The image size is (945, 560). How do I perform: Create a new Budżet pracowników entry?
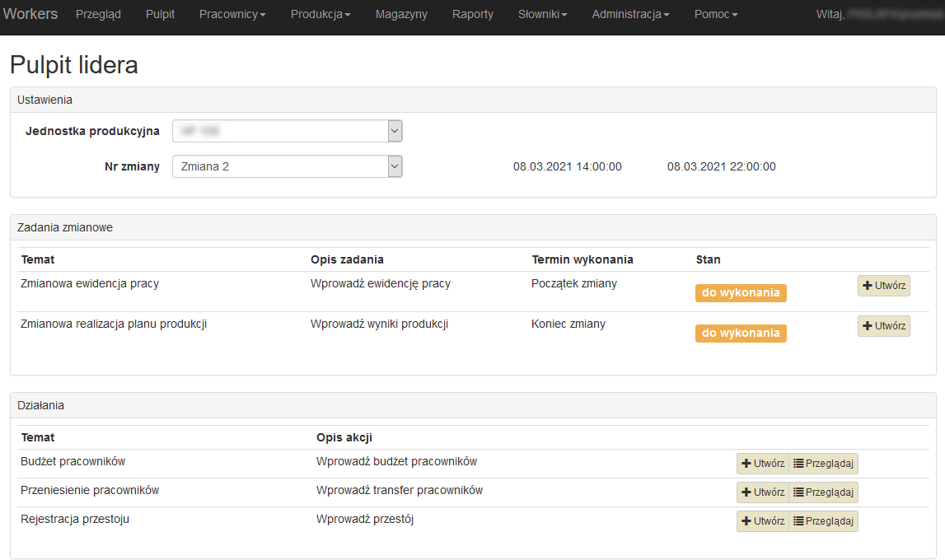762,464
